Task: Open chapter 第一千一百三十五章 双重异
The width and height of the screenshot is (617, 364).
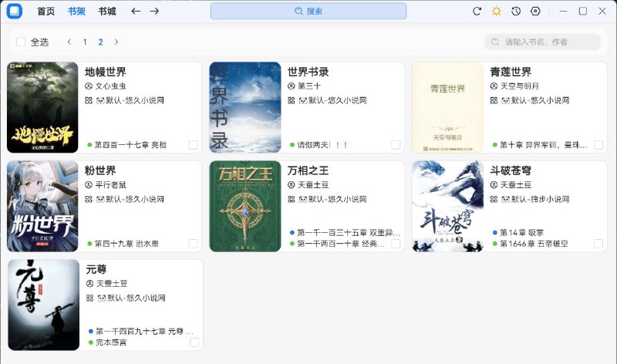Action: [x=349, y=233]
